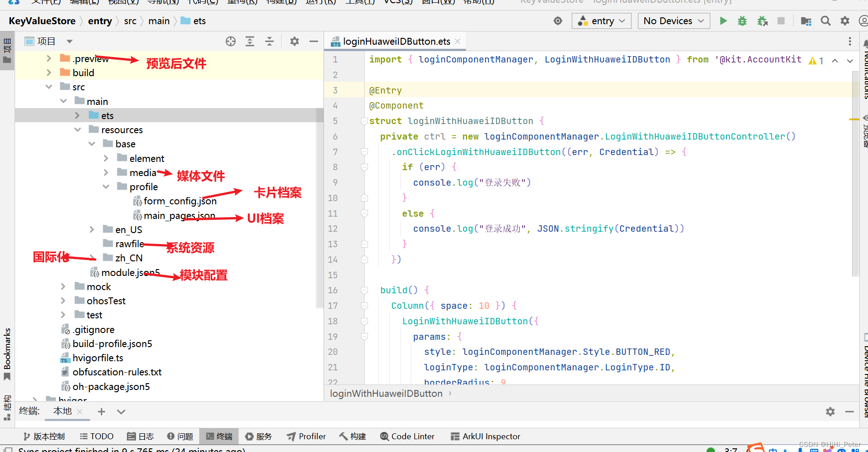Viewport: 868px width, 452px height.
Task: Hide the terminal panel minus icon
Action: click(849, 412)
